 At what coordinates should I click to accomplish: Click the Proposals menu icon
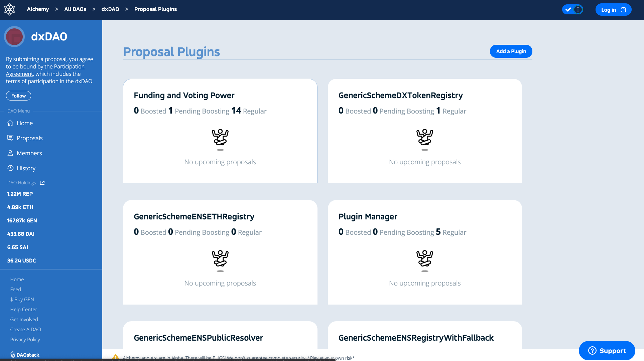pos(10,138)
